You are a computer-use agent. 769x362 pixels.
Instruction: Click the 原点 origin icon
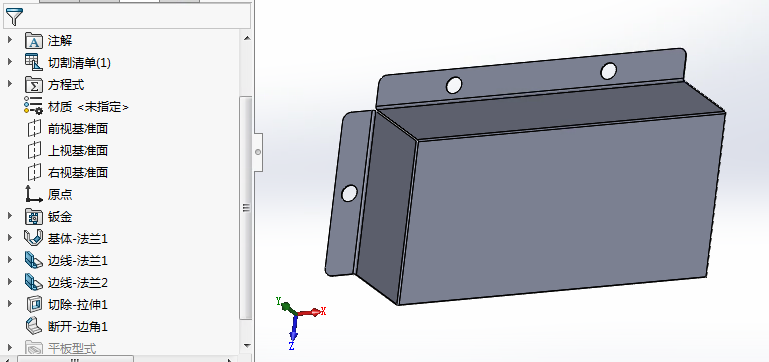(x=34, y=194)
